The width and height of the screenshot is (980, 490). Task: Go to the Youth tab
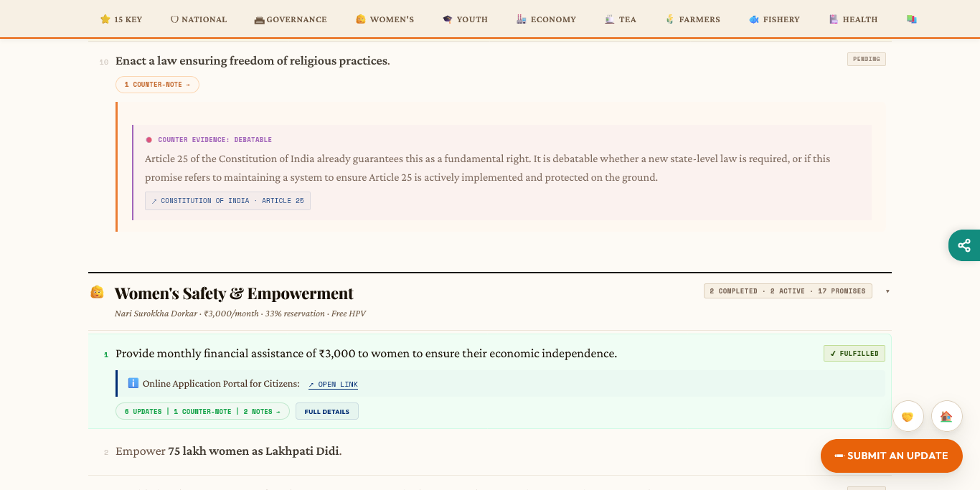pyautogui.click(x=465, y=19)
